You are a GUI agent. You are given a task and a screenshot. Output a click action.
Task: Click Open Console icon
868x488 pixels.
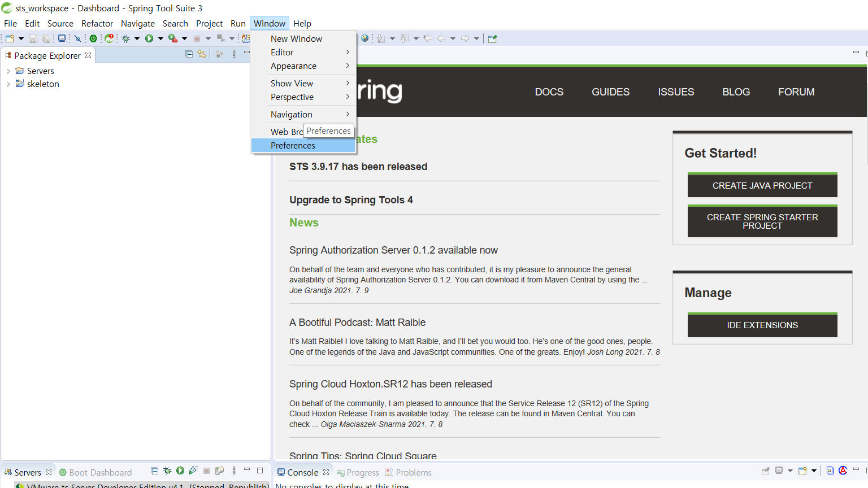click(802, 470)
